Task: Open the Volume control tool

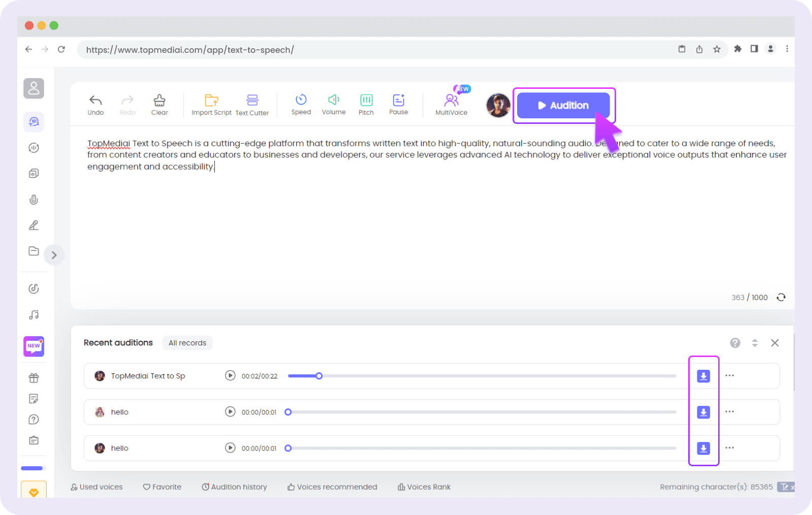Action: (333, 104)
